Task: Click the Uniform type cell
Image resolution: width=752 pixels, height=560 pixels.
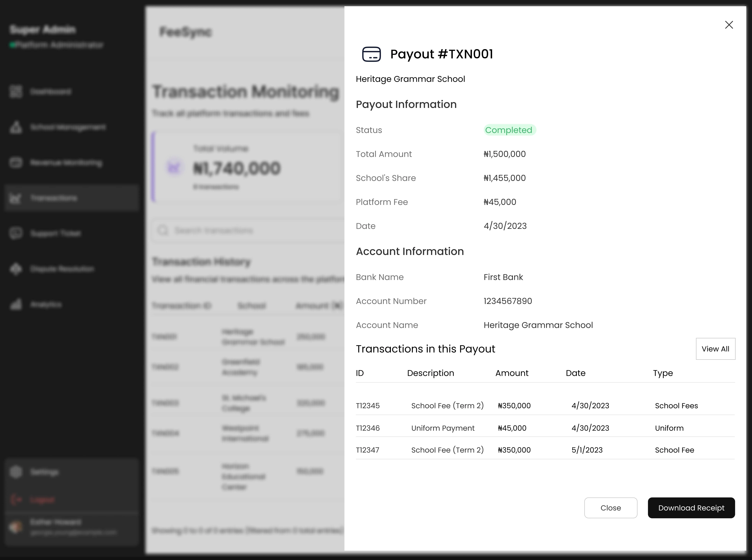Action: pos(669,428)
